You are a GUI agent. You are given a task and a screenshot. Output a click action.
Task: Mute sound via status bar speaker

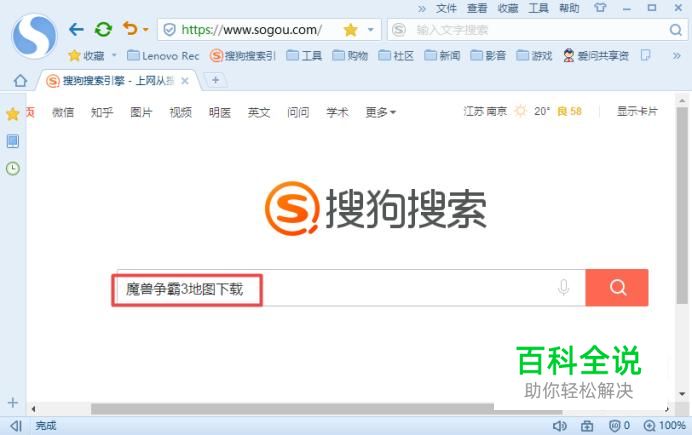[560, 426]
